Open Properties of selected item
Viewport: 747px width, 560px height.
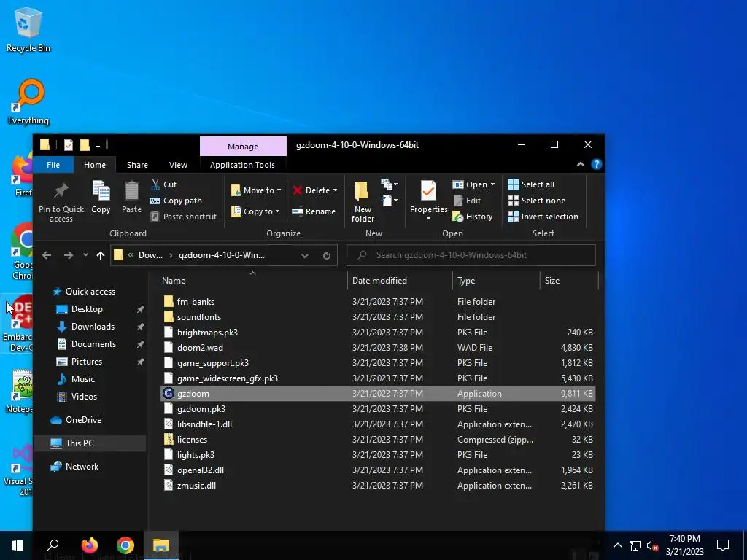click(428, 201)
